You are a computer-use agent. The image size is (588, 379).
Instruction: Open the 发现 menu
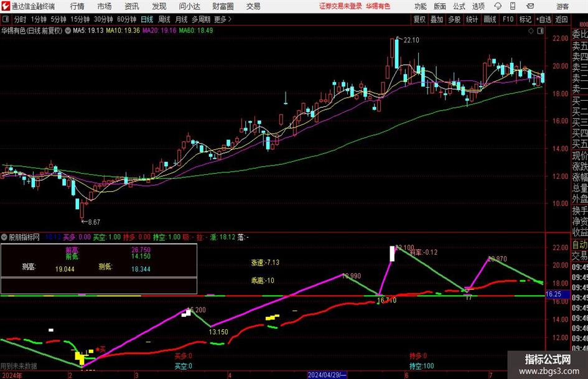(159, 6)
